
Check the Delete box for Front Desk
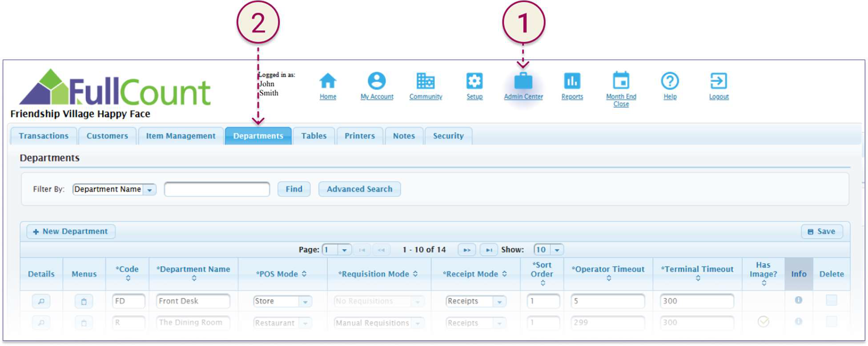click(831, 300)
